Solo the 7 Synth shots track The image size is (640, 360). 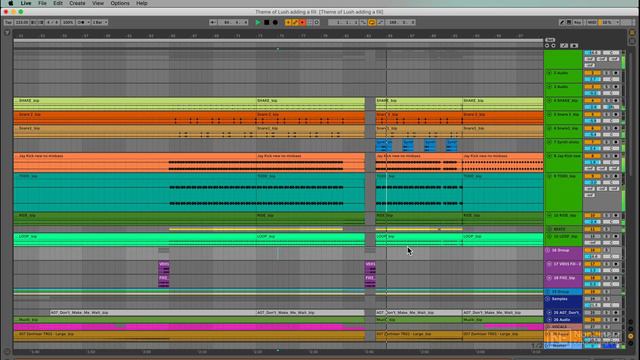607,142
